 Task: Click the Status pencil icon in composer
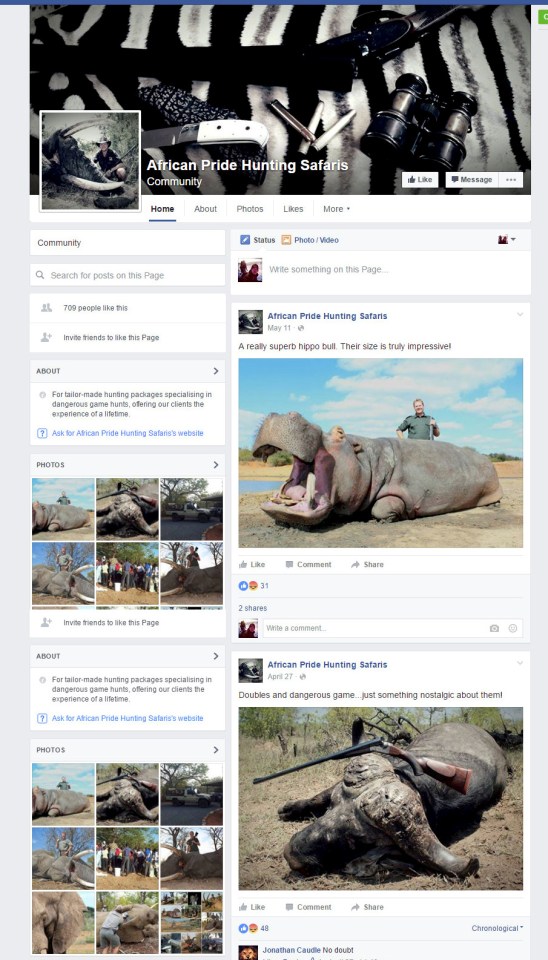coord(245,240)
